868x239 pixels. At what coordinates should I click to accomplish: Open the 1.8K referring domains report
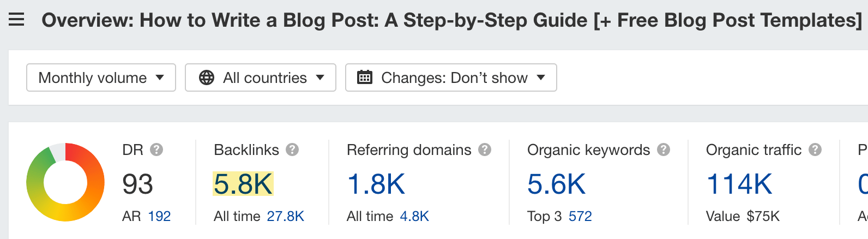(376, 184)
